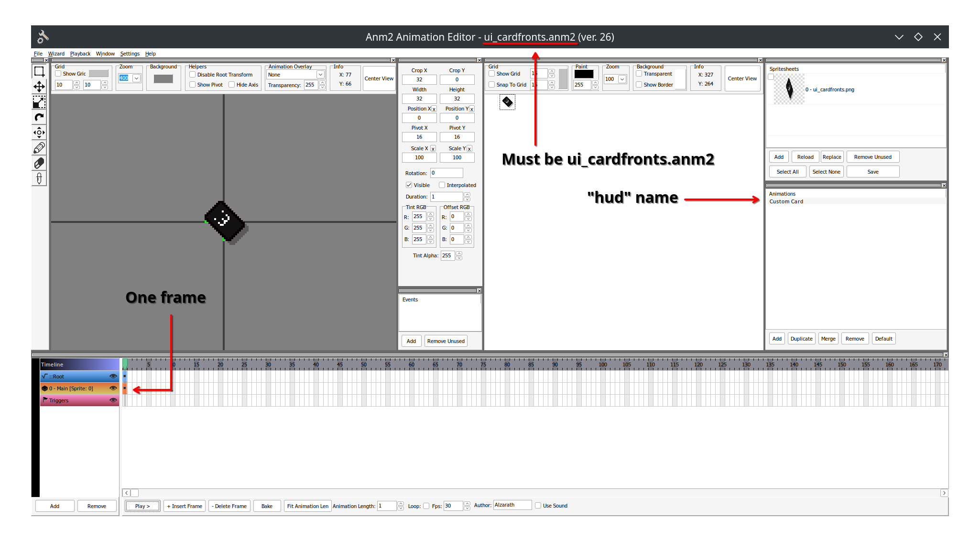
Task: Click Remove Unused in the Spritesheets panel
Action: point(872,156)
